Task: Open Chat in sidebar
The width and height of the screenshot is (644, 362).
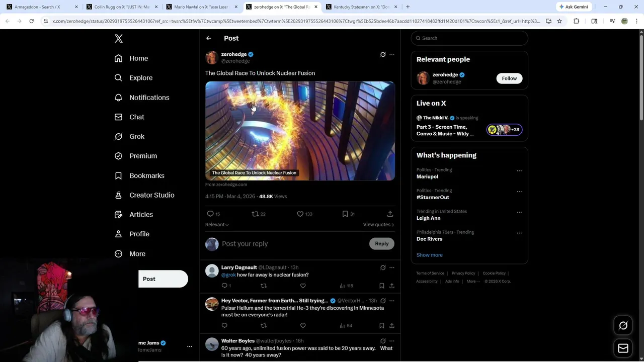Action: 129,117
